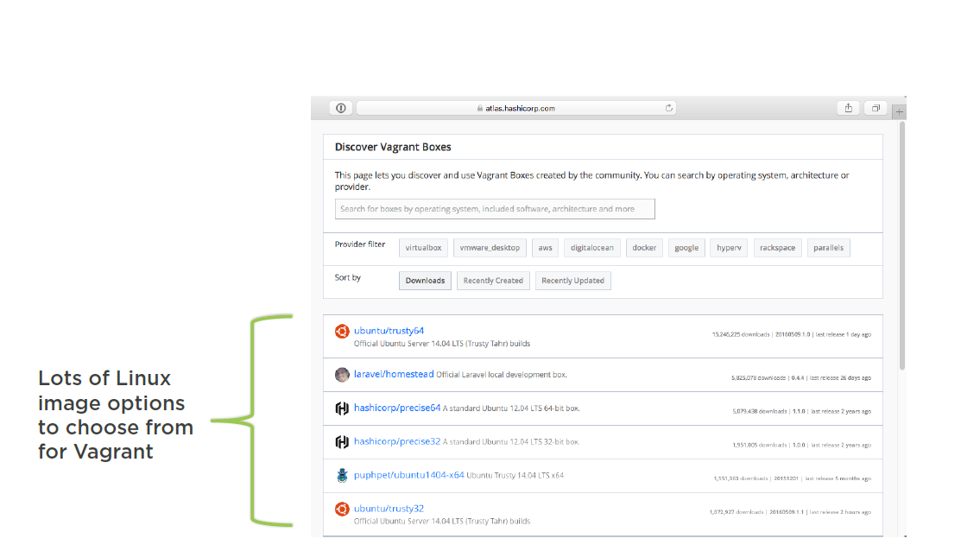The width and height of the screenshot is (980, 551).
Task: Click 'Ubuntu Trusty 14.04 LTS x64' description
Action: point(515,475)
